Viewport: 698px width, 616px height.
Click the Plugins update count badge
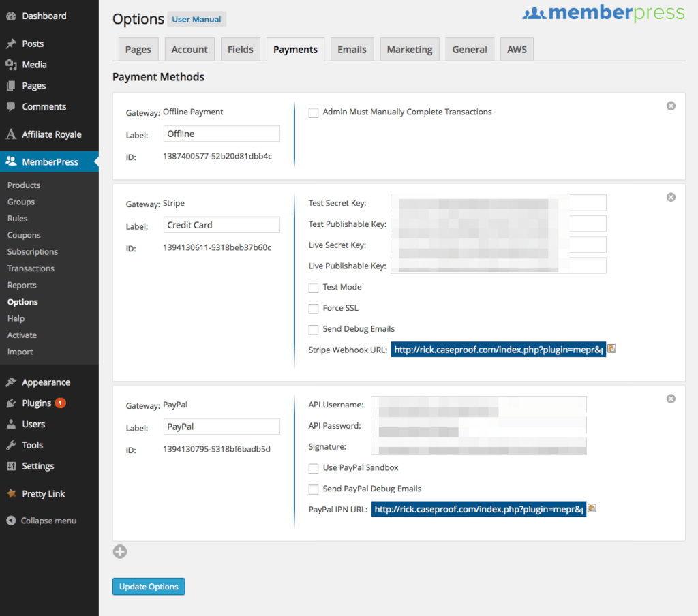tap(61, 403)
